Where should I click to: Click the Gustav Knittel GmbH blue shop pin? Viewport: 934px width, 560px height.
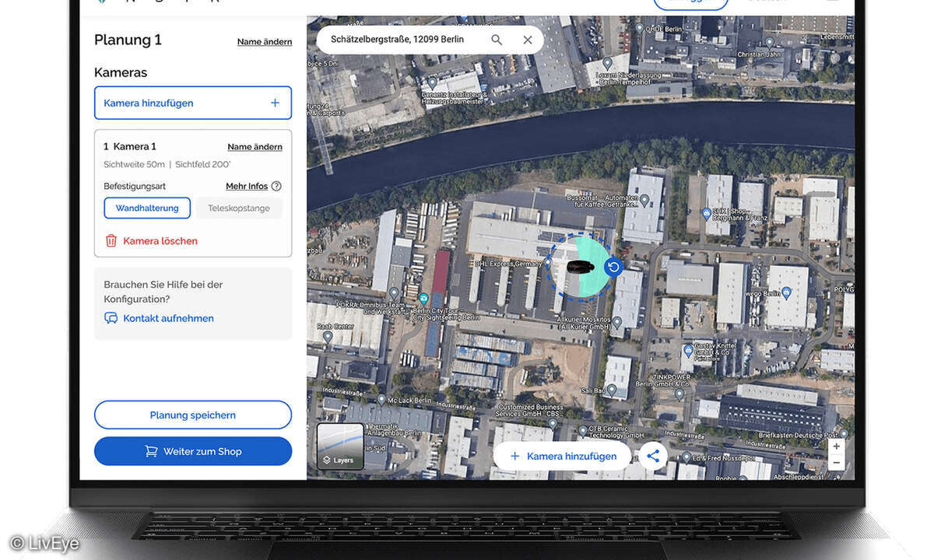pos(688,352)
